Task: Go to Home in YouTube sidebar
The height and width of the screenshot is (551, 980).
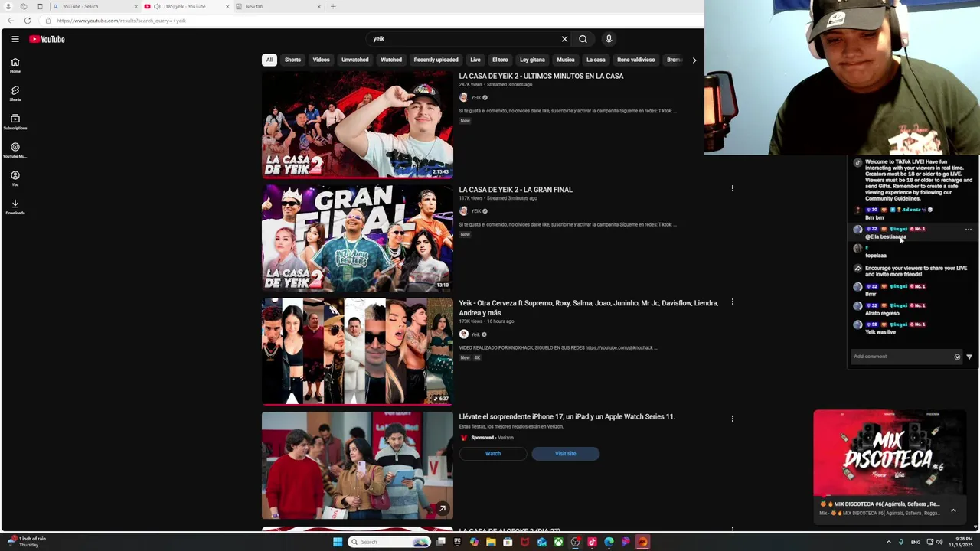Action: coord(15,65)
